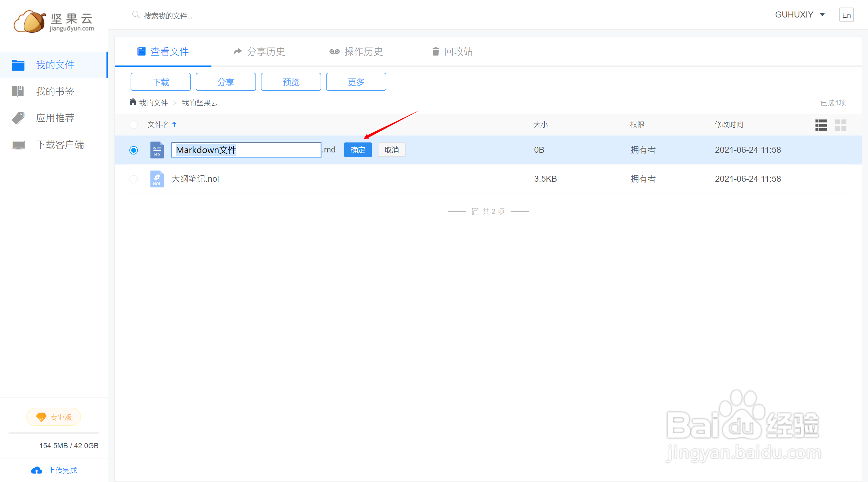Screen dimensions: 868x482
Task: Click the home icon in breadcrumb
Action: click(x=133, y=102)
